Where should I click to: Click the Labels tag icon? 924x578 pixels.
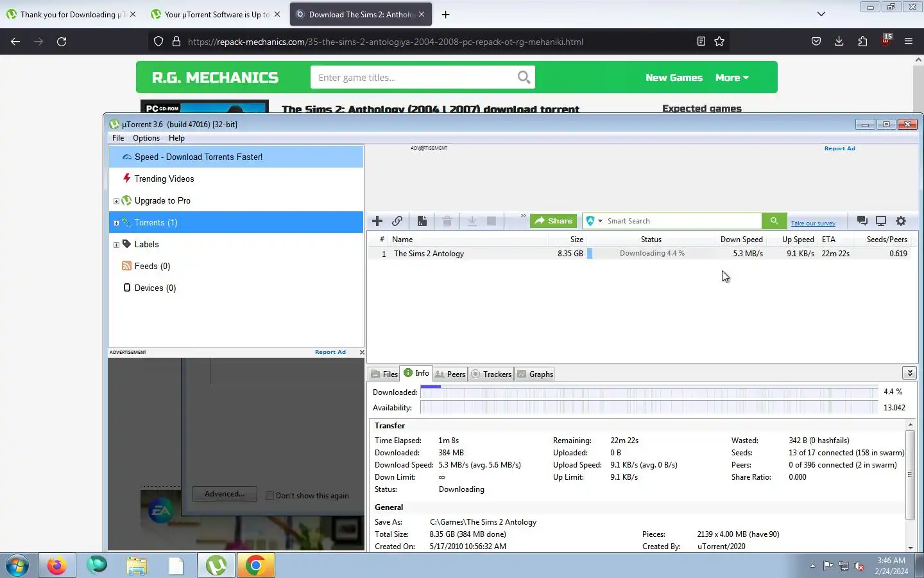pyautogui.click(x=126, y=244)
